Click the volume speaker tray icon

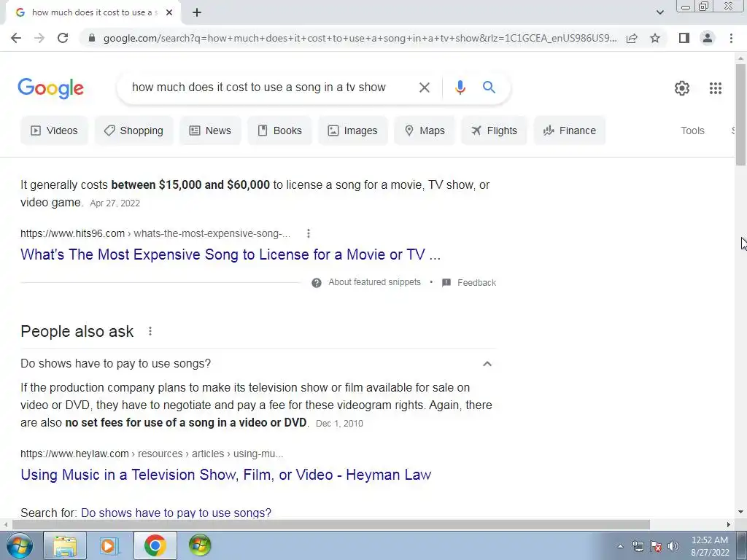tap(673, 546)
